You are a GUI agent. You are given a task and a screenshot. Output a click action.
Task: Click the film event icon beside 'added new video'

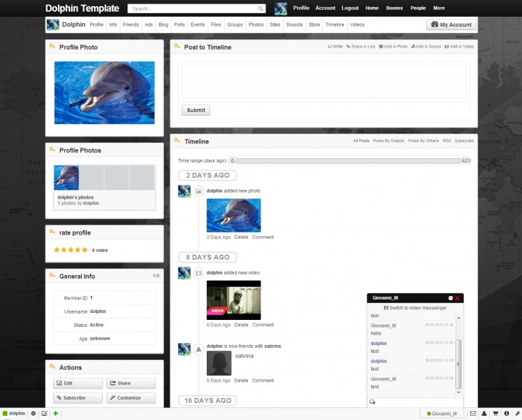(198, 273)
